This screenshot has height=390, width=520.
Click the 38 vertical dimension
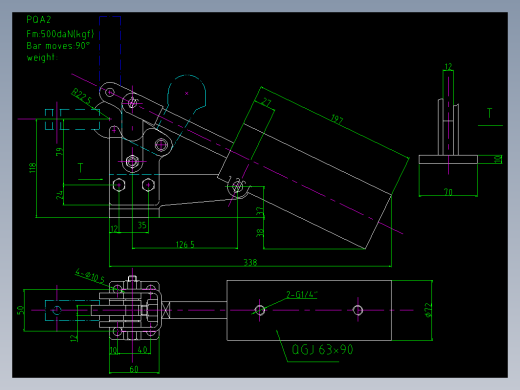coord(260,233)
